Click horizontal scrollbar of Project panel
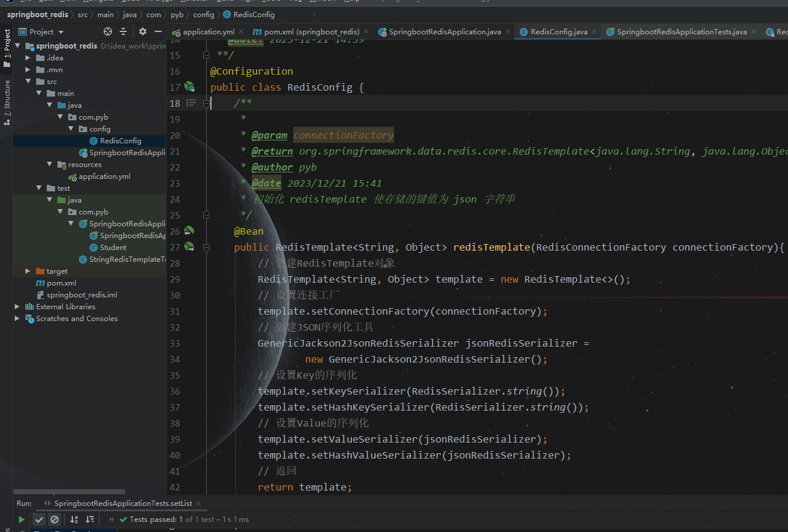 click(x=69, y=492)
